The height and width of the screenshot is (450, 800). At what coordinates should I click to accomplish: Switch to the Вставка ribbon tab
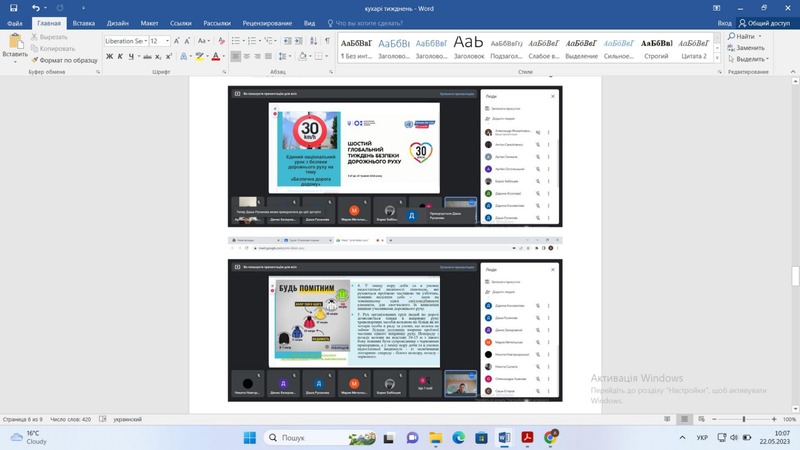pos(84,22)
